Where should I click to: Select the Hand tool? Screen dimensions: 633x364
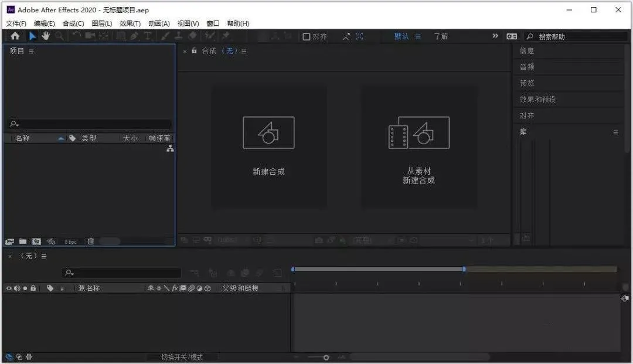[x=46, y=36]
